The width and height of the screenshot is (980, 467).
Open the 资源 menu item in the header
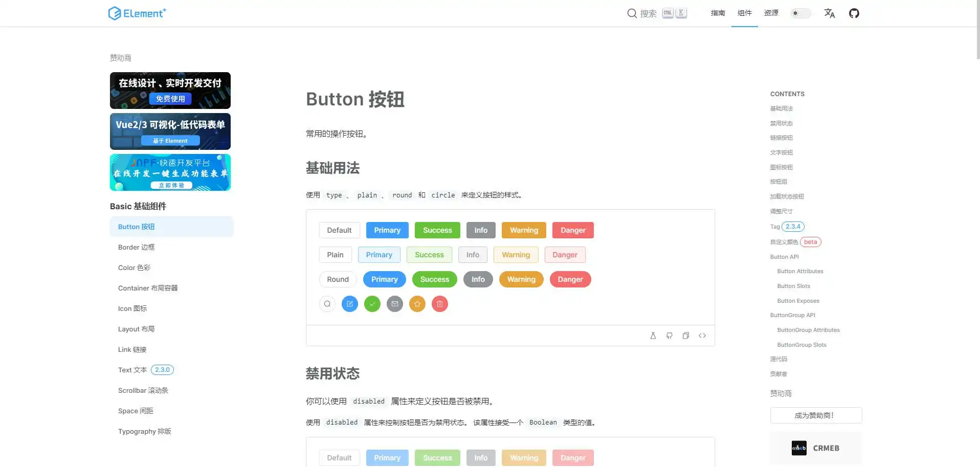point(771,13)
